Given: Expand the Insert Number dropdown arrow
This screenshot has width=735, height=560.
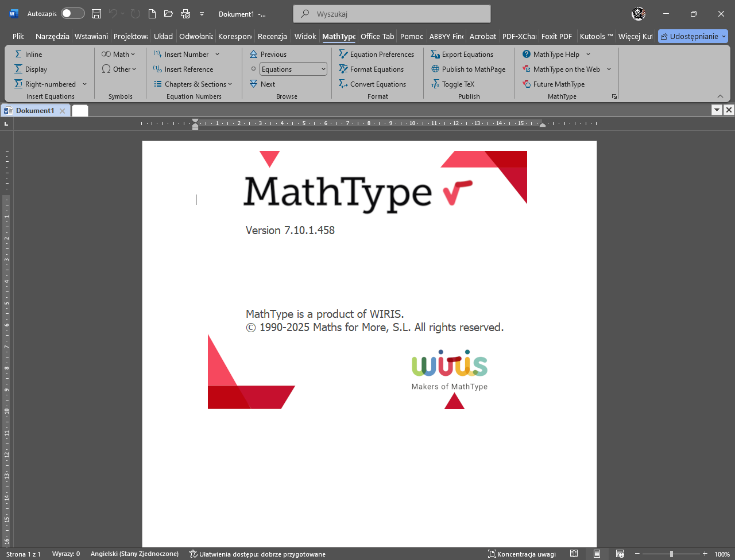Looking at the screenshot, I should (x=217, y=54).
